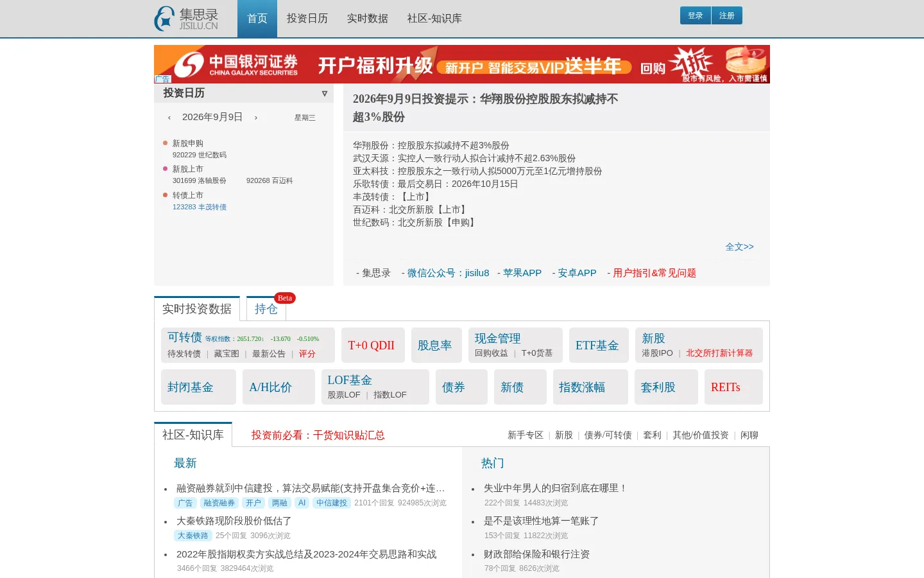Open the 债券/可转债 community category
Image resolution: width=924 pixels, height=578 pixels.
[x=608, y=435]
